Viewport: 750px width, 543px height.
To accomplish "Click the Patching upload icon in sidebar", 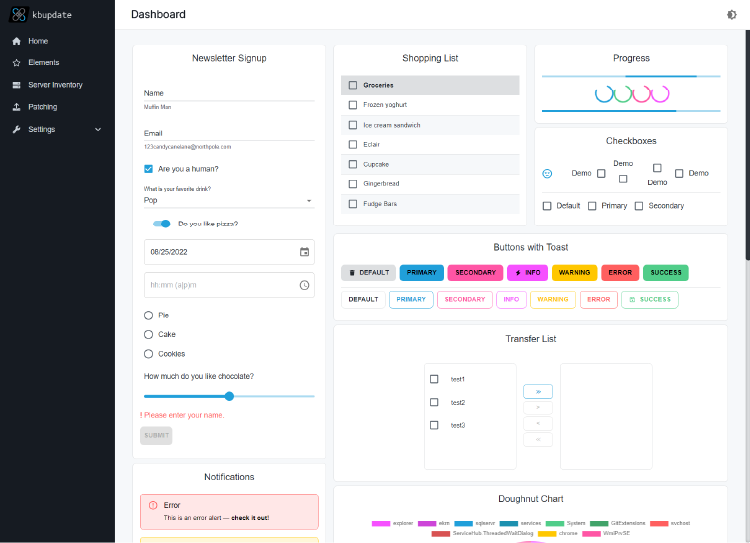I will [x=17, y=107].
